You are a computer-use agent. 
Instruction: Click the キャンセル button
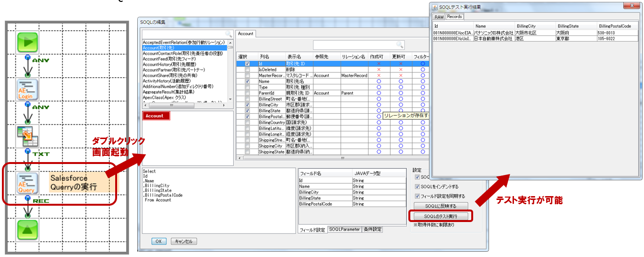coord(184,241)
